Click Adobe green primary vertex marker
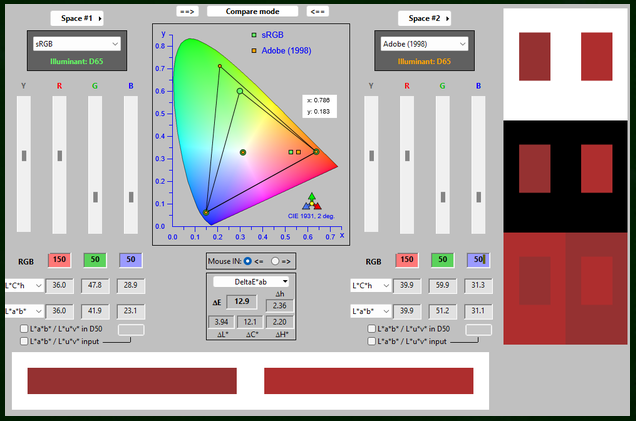 (x=220, y=66)
